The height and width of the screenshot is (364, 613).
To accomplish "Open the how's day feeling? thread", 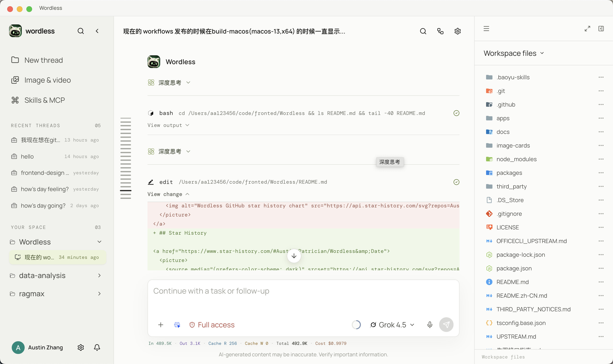I will 55,189.
